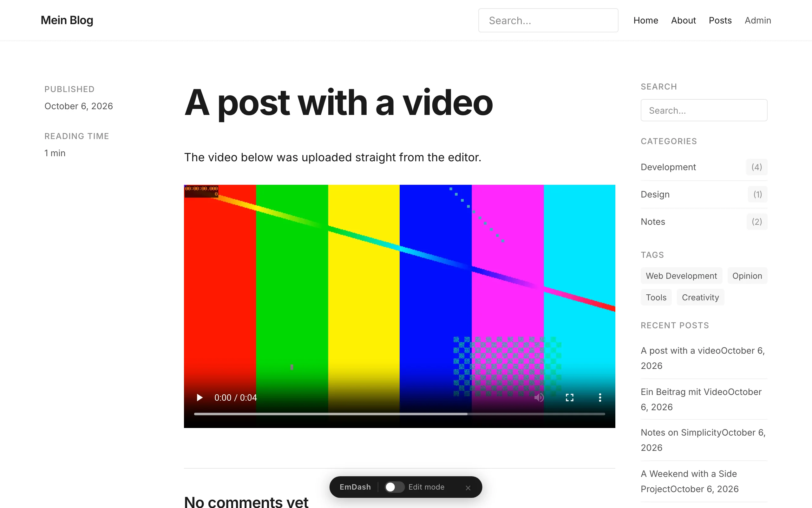Click the Design count '(1)'
The height and width of the screenshot is (508, 812).
(x=758, y=194)
